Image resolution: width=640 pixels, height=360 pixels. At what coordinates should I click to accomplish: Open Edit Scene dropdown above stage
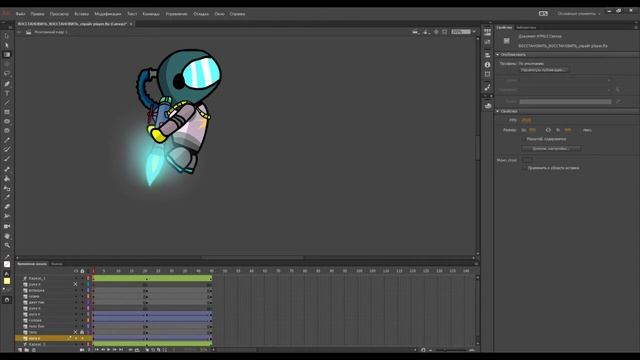click(x=416, y=32)
